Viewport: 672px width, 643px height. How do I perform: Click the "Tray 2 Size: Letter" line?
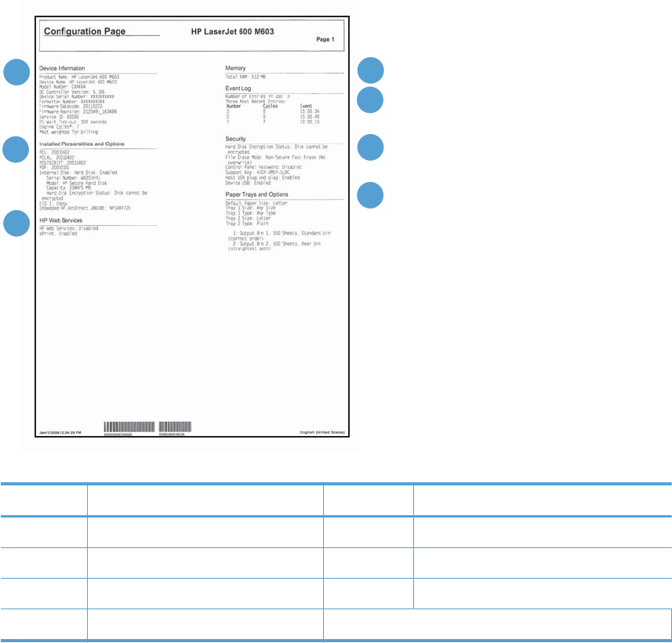(x=248, y=218)
